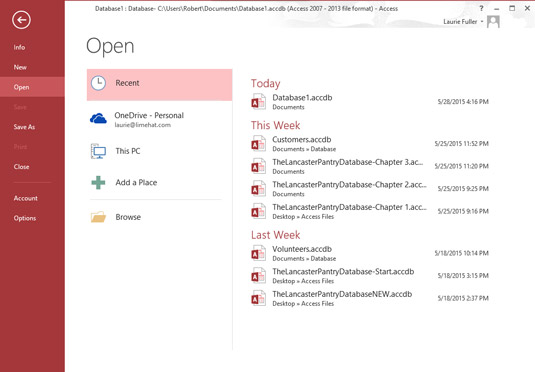The image size is (535, 372).
Task: Click the 5/18/2015 2:37 PM timestamp
Action: coord(463,298)
